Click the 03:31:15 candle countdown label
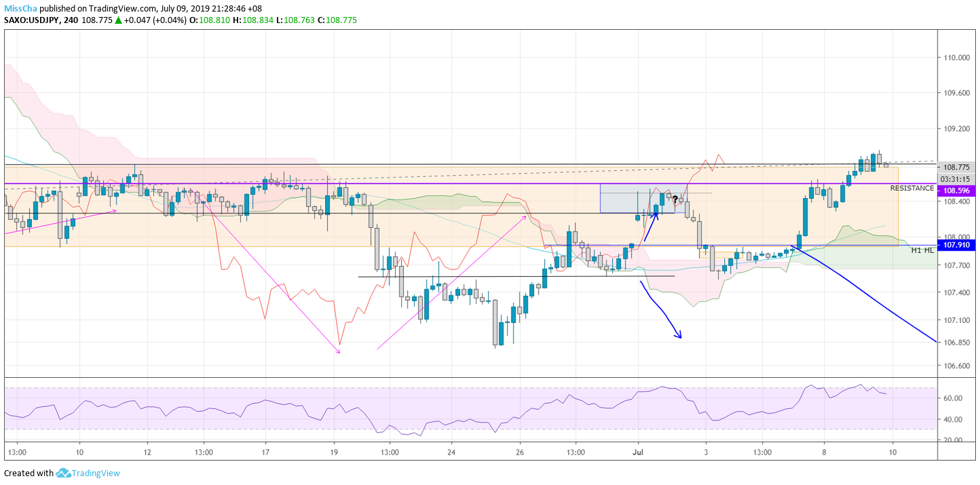This screenshot has width=980, height=485. (x=958, y=178)
